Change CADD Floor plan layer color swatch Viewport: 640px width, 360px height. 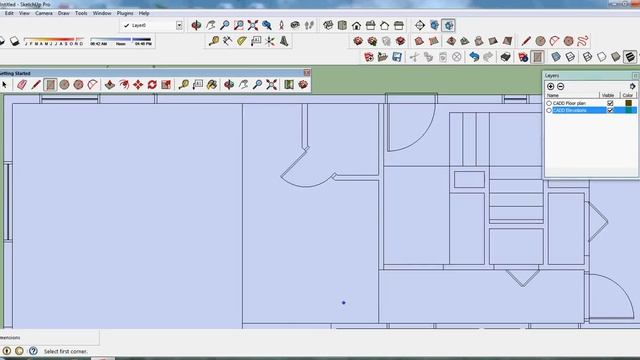(x=629, y=103)
